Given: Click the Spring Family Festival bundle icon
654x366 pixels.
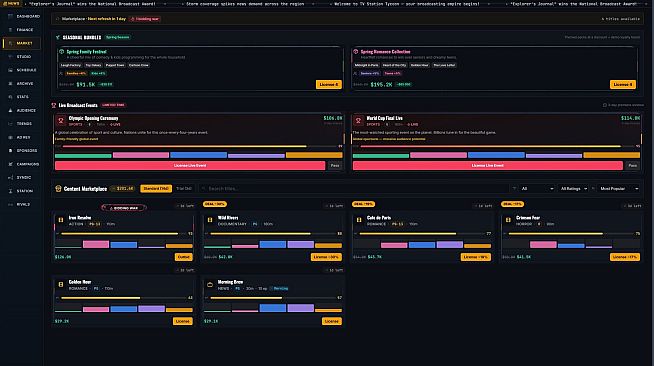Looking at the screenshot, I should (62, 52).
